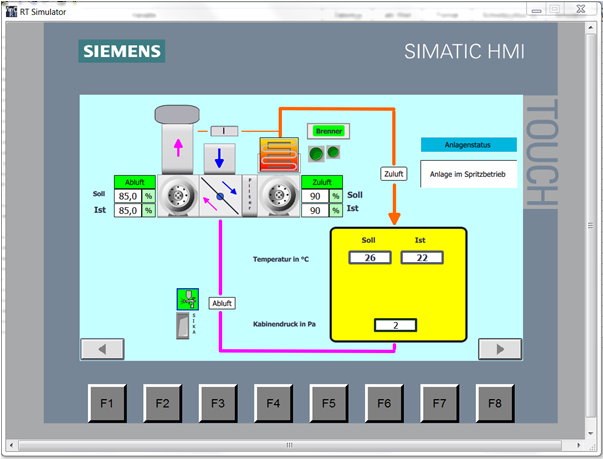Go to previous screen with left arrow

tap(102, 349)
